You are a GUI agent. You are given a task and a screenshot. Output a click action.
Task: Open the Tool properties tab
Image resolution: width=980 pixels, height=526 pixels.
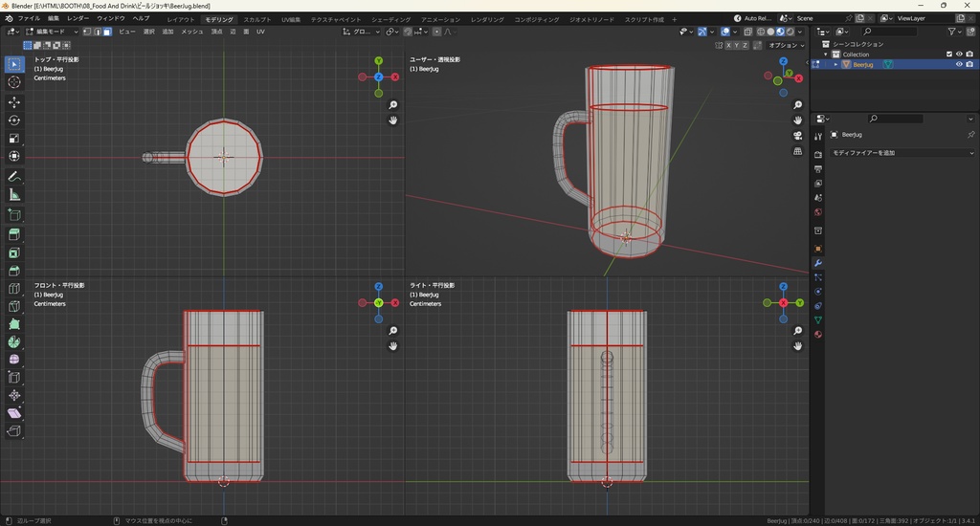(x=818, y=136)
